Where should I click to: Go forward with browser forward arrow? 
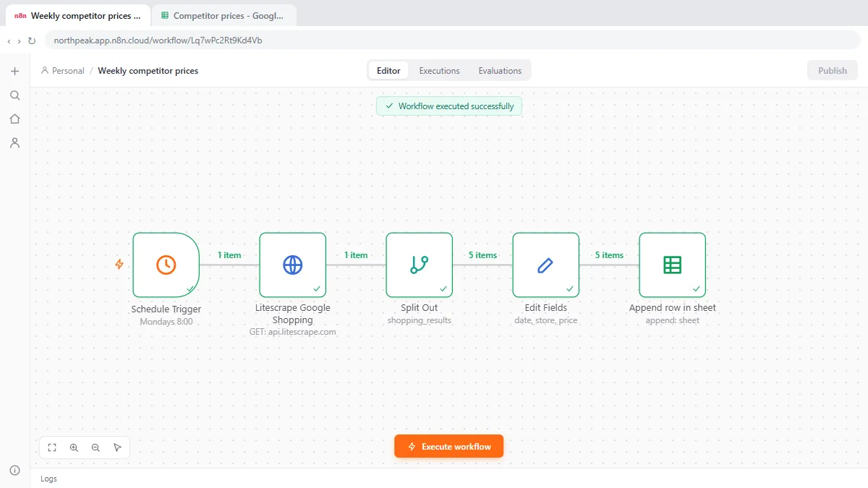click(x=19, y=40)
